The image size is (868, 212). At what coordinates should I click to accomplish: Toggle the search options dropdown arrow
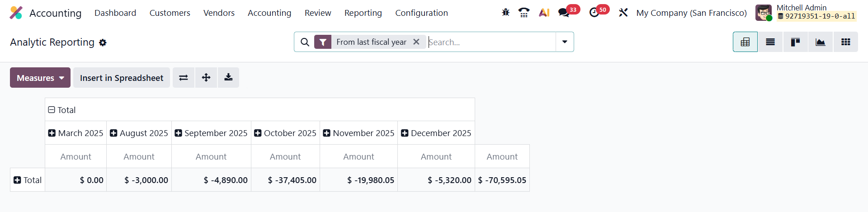pyautogui.click(x=565, y=42)
